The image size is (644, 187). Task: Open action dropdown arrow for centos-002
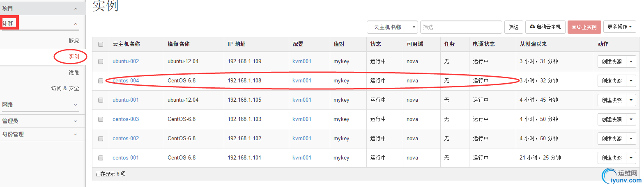[631, 139]
